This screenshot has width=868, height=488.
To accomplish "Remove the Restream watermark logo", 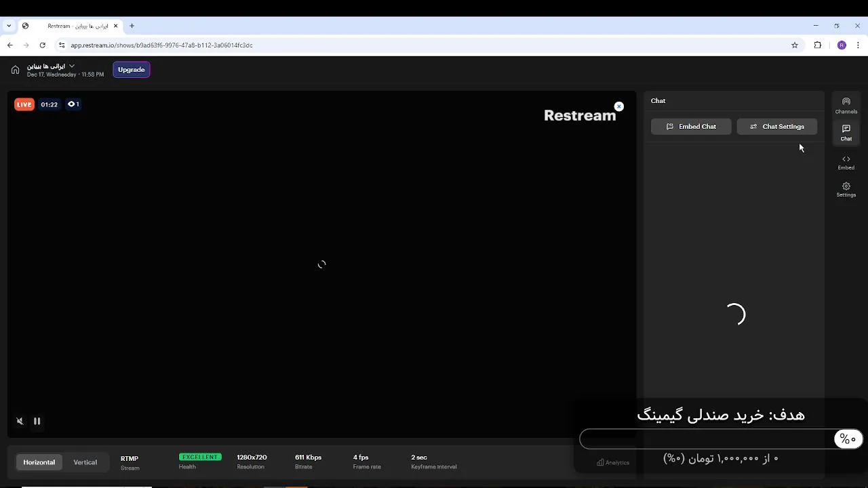I will [618, 106].
